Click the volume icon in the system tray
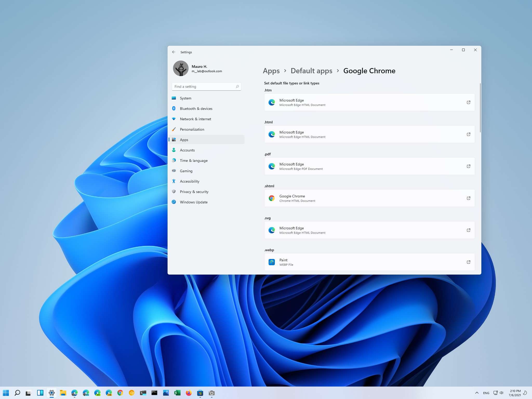The height and width of the screenshot is (399, 532). click(501, 393)
